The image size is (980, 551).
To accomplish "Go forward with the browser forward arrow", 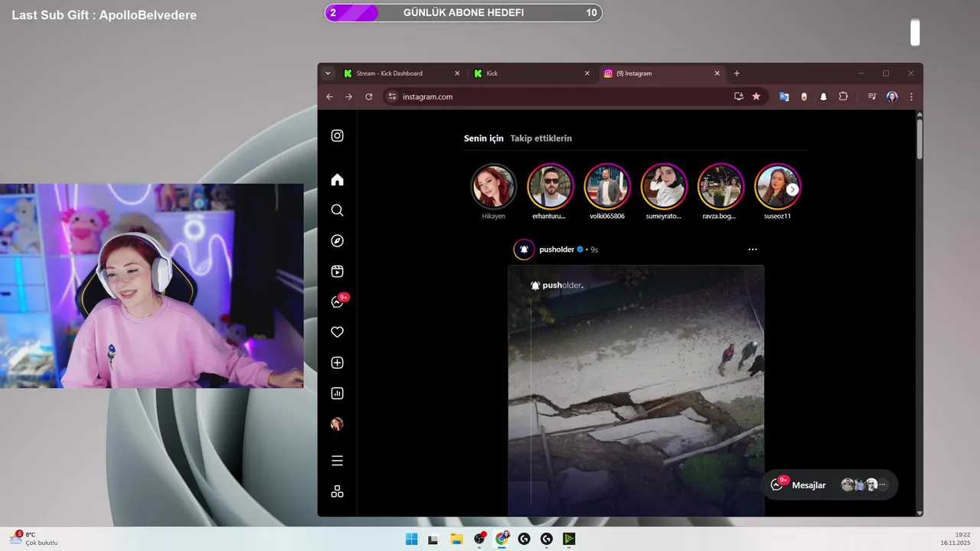I will tap(348, 96).
